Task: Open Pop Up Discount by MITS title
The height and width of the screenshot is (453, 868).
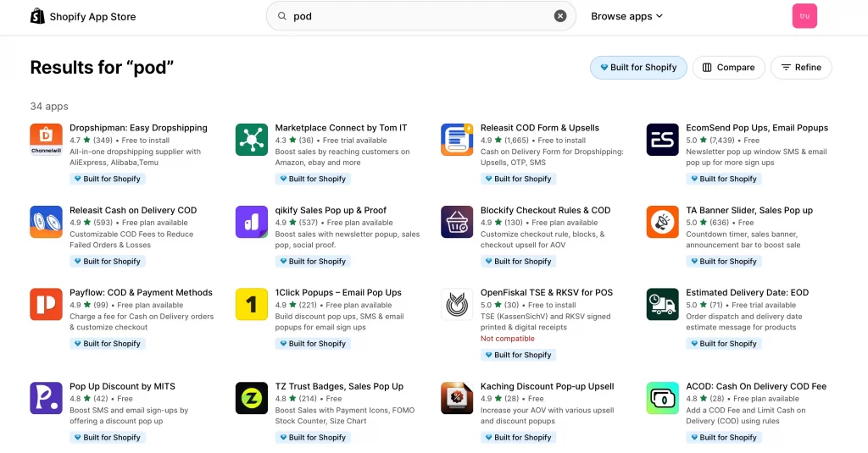Action: point(122,387)
